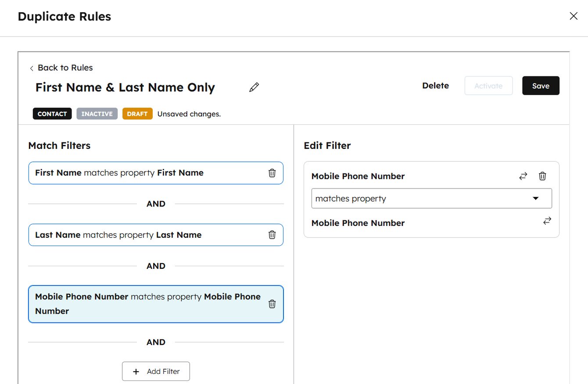Open the matches property dropdown
This screenshot has width=588, height=384.
431,199
